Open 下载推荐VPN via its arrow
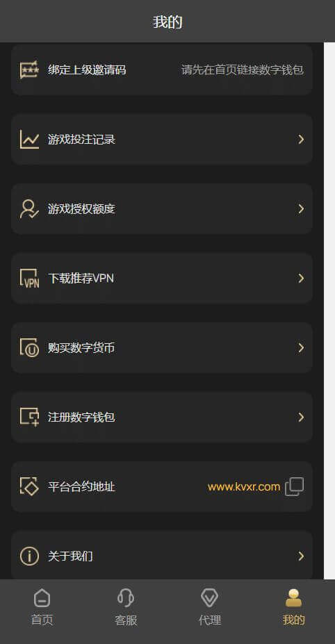Viewport: 335px width, 644px height. click(301, 278)
